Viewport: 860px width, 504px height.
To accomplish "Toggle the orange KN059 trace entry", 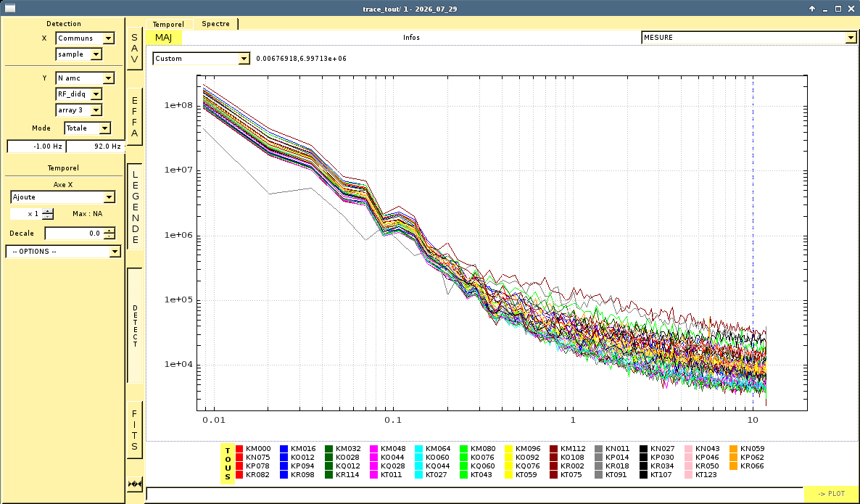I will click(x=752, y=449).
